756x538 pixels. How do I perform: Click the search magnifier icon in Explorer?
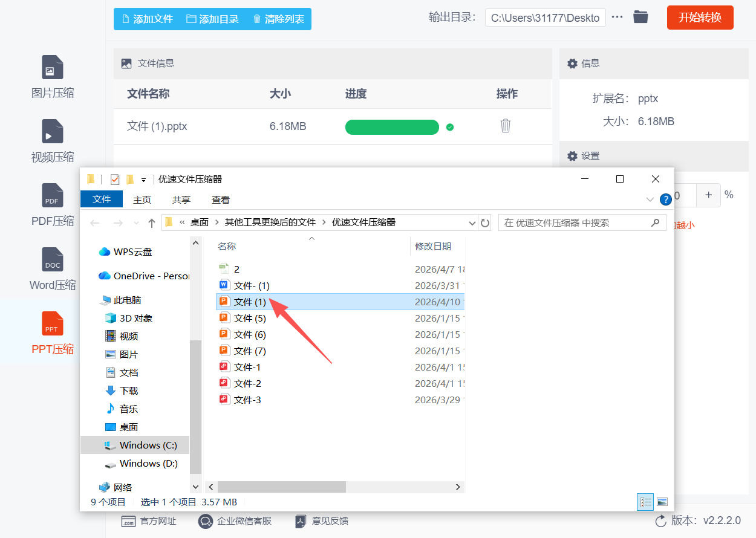pyautogui.click(x=655, y=222)
